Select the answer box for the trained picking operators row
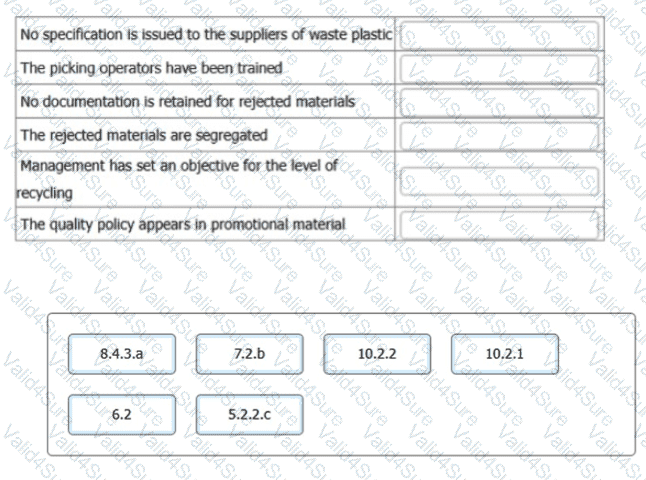646x480 pixels. 499,69
